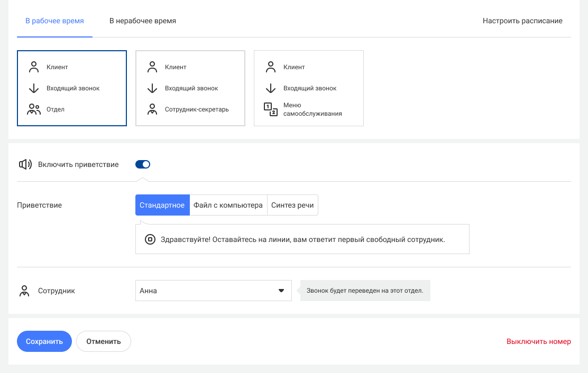588x373 pixels.
Task: Stop greeting playback with the stop icon
Action: point(150,239)
